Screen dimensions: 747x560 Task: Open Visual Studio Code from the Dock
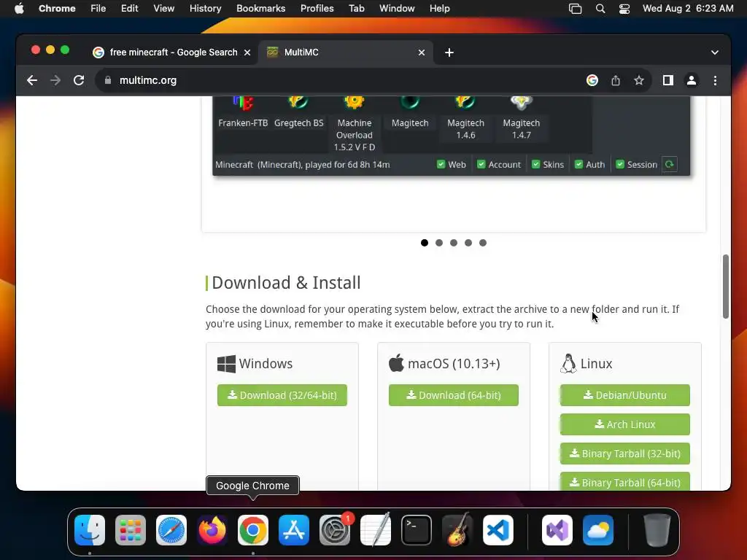(498, 530)
